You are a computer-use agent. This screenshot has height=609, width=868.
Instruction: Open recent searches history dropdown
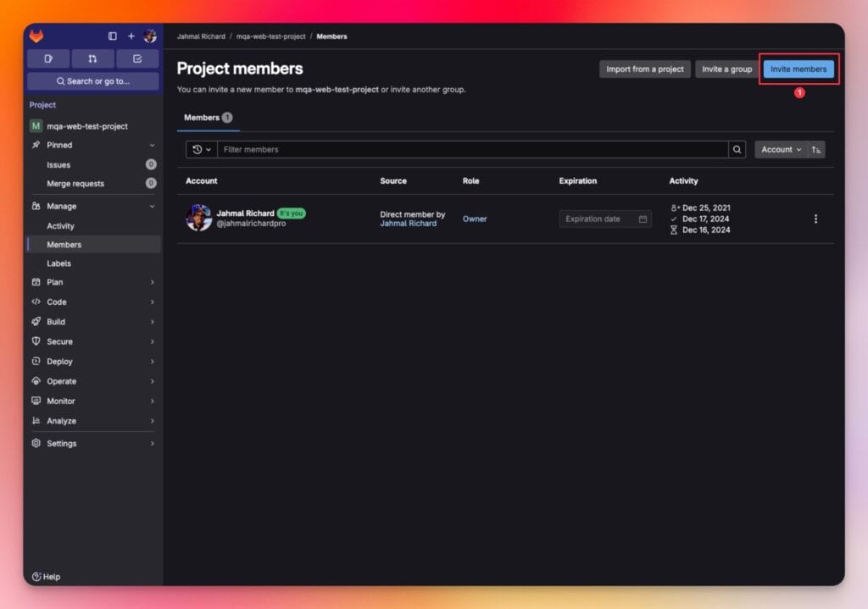click(202, 150)
